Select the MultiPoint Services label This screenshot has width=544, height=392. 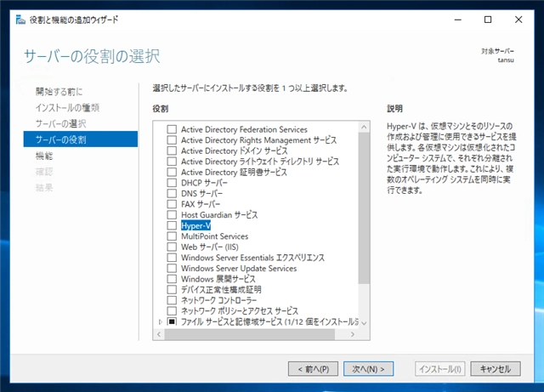pos(215,236)
